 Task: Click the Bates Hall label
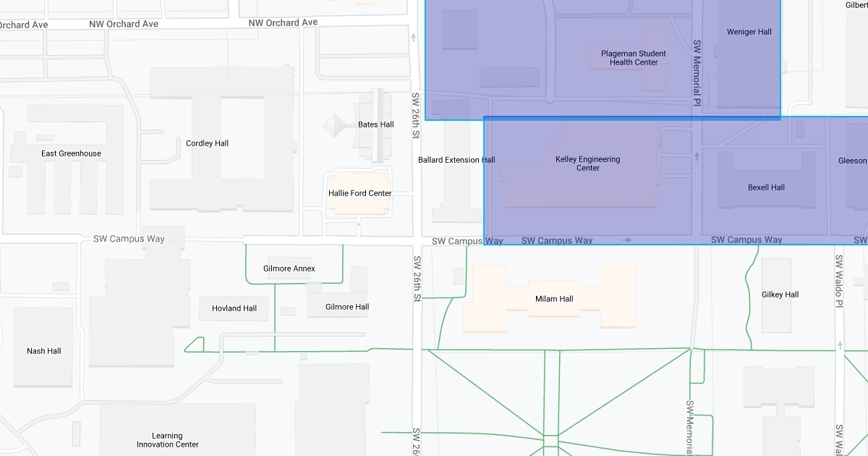coord(375,124)
